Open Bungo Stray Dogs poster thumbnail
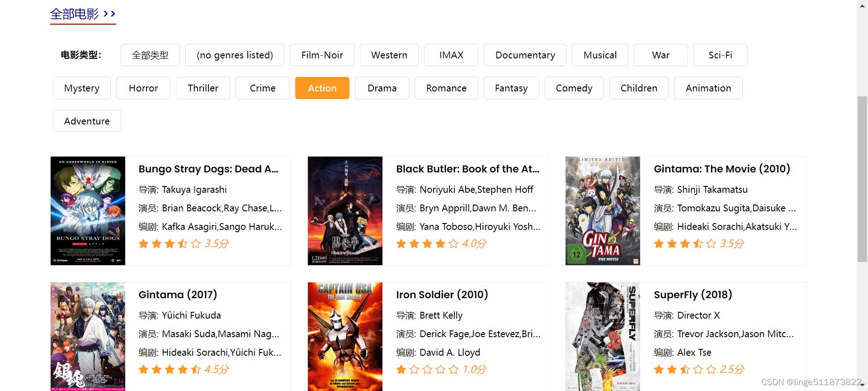Image resolution: width=868 pixels, height=391 pixels. click(88, 211)
